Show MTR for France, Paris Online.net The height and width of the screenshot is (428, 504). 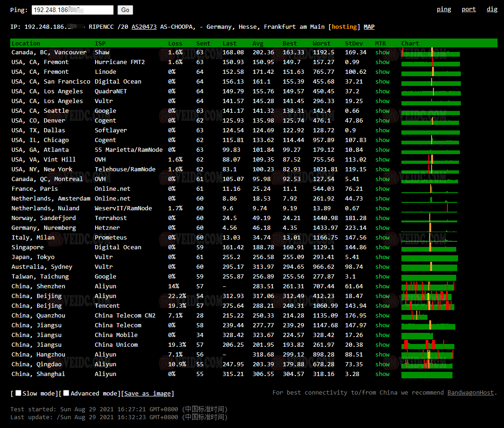coord(382,189)
